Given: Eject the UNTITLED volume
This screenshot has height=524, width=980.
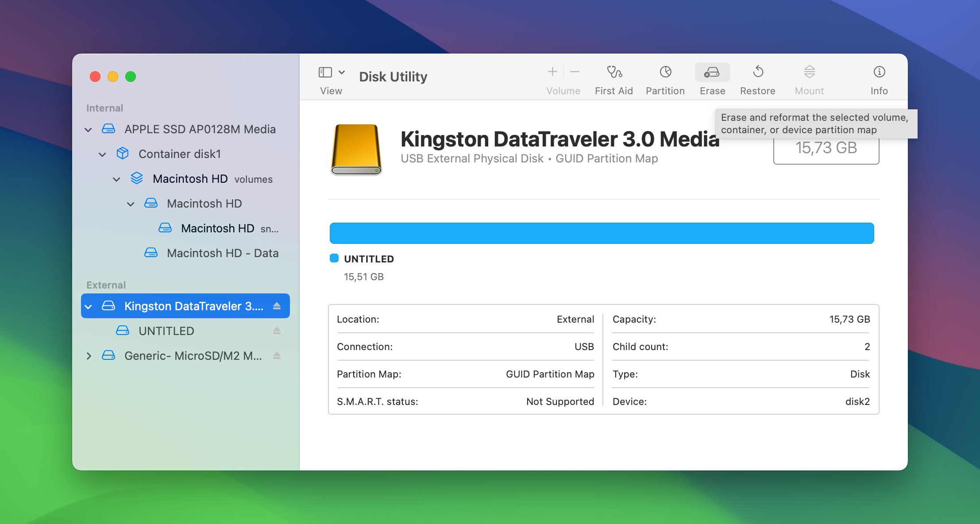Looking at the screenshot, I should 277,331.
